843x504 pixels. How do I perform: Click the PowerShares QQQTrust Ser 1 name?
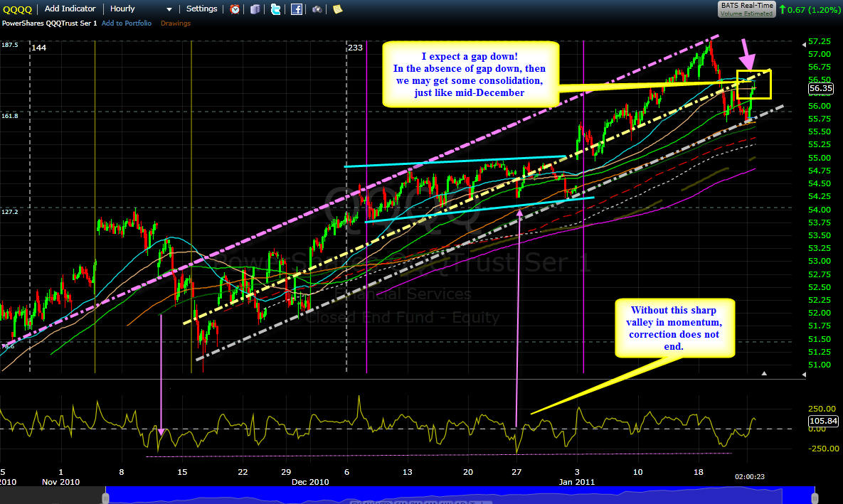coord(50,23)
